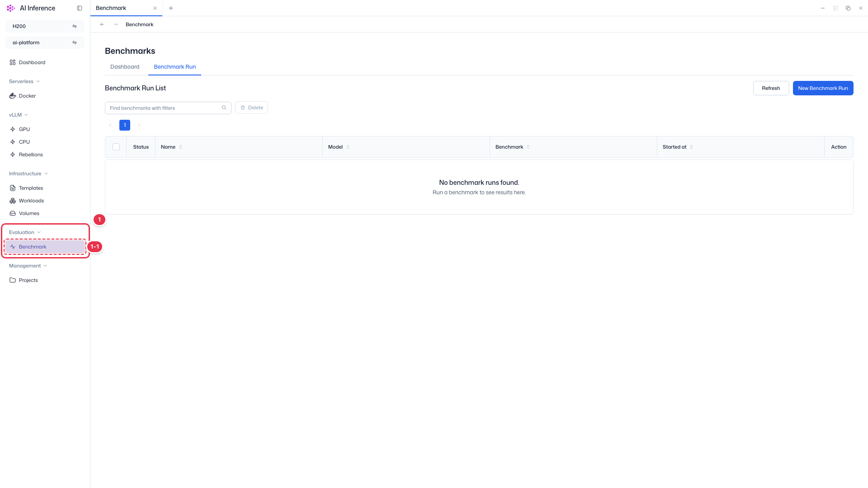The height and width of the screenshot is (488, 868).
Task: Collapse the Evaluation section
Action: 25,232
